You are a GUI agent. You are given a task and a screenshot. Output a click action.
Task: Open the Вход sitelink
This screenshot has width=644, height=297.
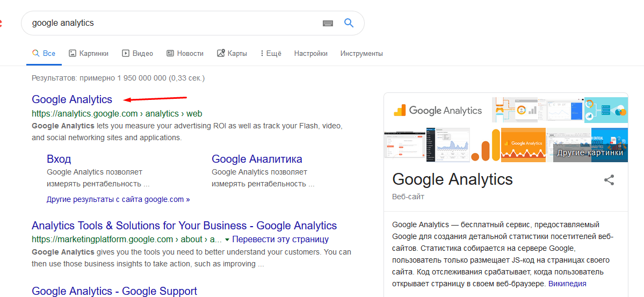click(59, 159)
